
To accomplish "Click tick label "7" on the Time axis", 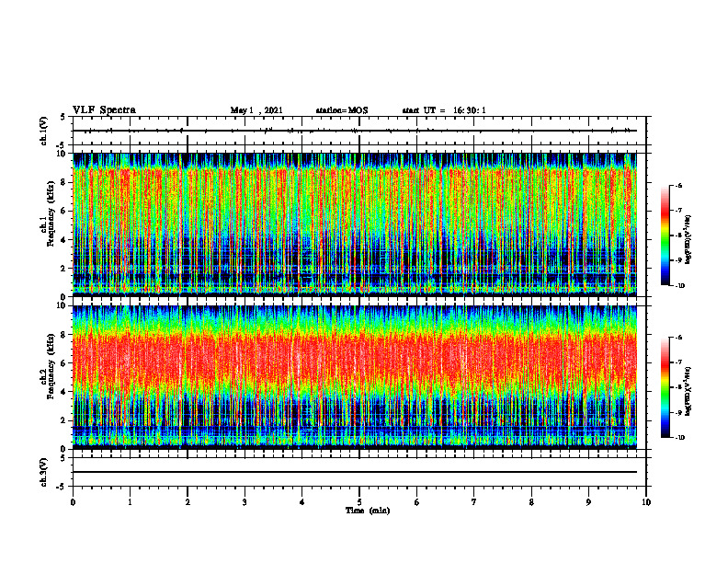I will 474,502.
